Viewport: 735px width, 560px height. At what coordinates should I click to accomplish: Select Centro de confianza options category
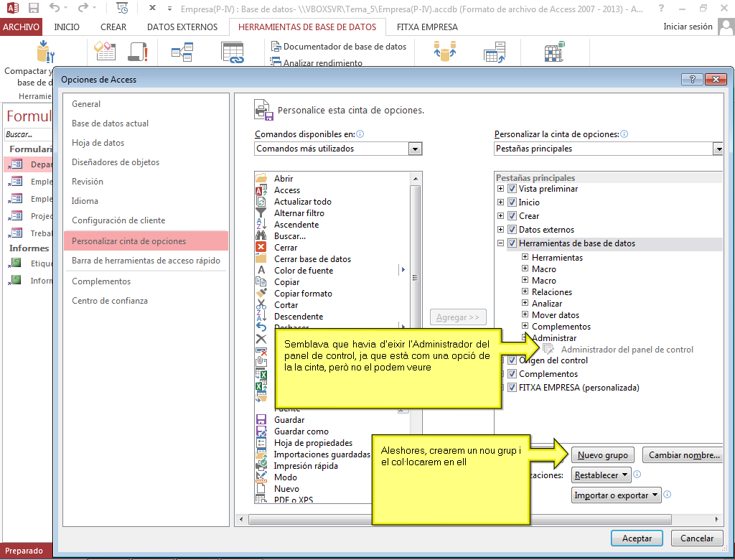pyautogui.click(x=146, y=301)
